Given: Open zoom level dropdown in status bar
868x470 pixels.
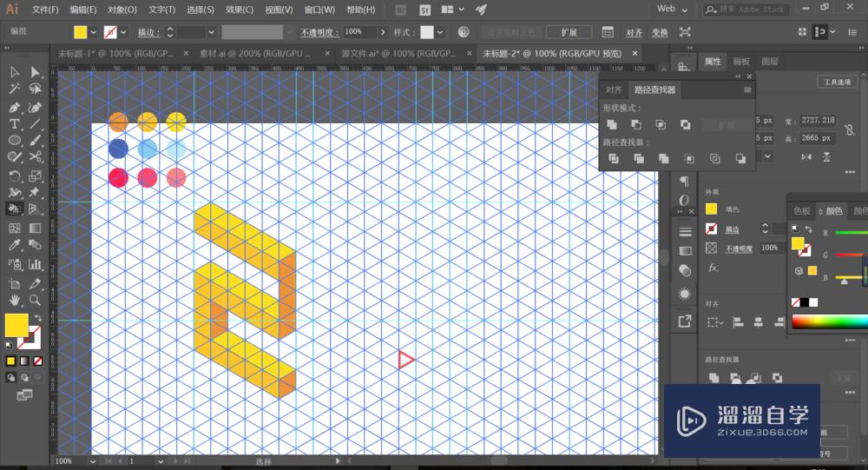Looking at the screenshot, I should click(93, 461).
